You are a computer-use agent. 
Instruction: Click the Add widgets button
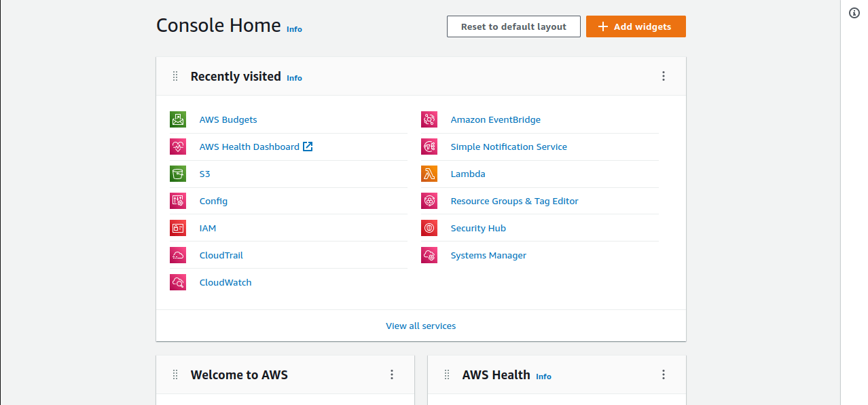click(x=636, y=26)
